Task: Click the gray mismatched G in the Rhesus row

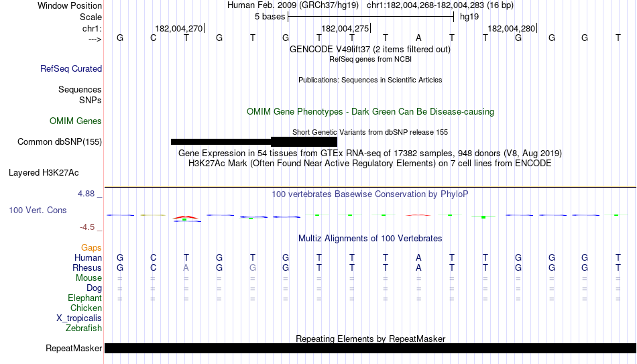Action: pyautogui.click(x=253, y=268)
